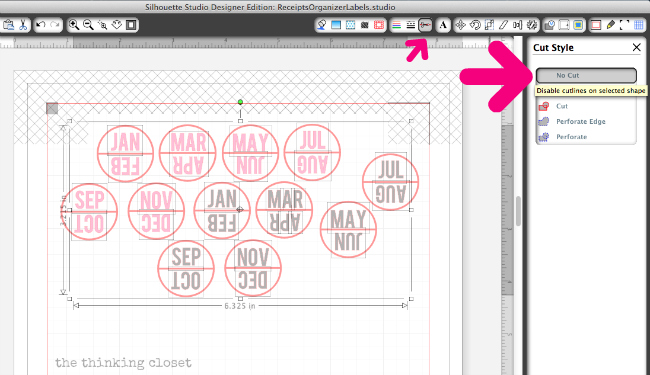The image size is (650, 375).
Task: Open the Move panel icon
Action: coord(460,25)
